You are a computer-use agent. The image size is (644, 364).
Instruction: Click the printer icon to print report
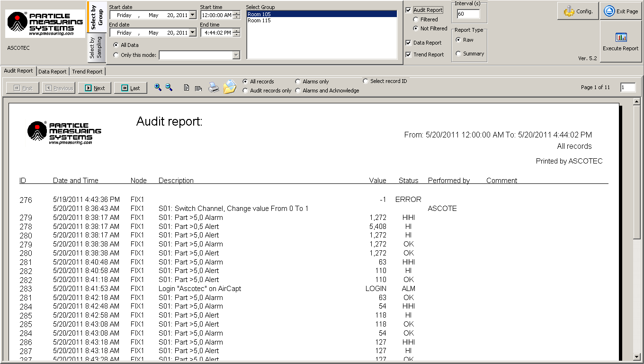[213, 87]
